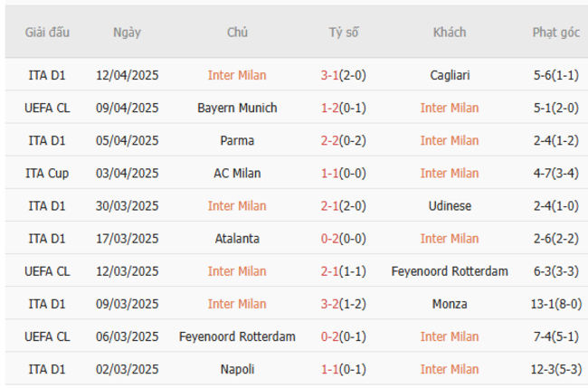Select the Monza away team
588x388 pixels.
[x=450, y=304]
